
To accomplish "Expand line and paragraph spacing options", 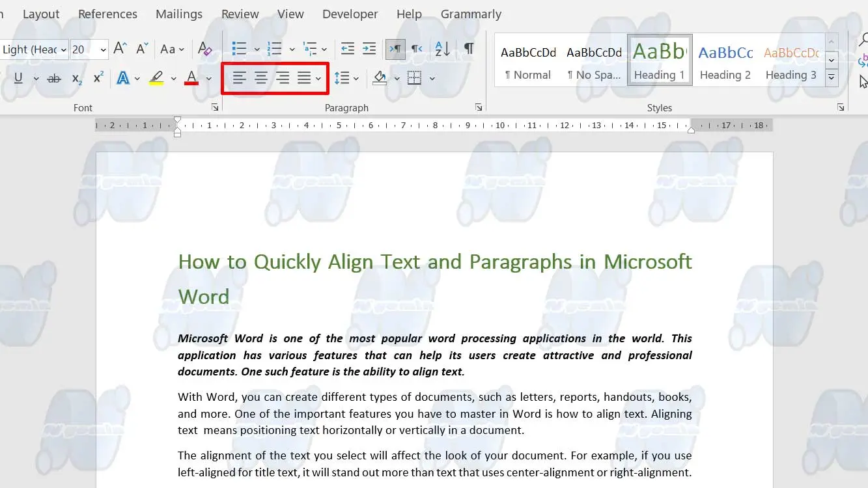I will 356,79.
